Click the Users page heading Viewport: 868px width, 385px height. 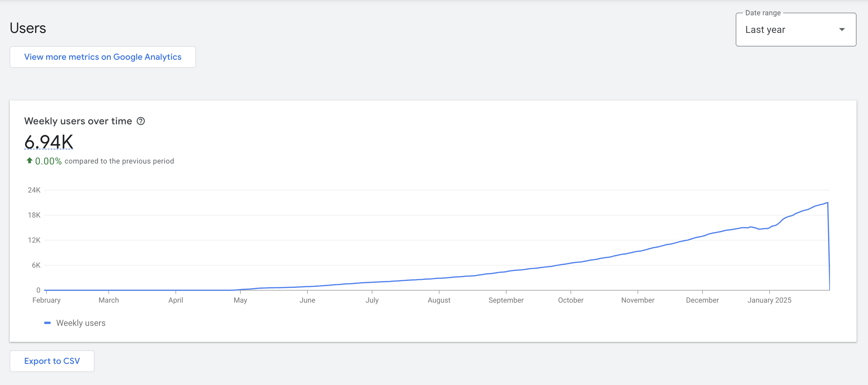coord(28,28)
